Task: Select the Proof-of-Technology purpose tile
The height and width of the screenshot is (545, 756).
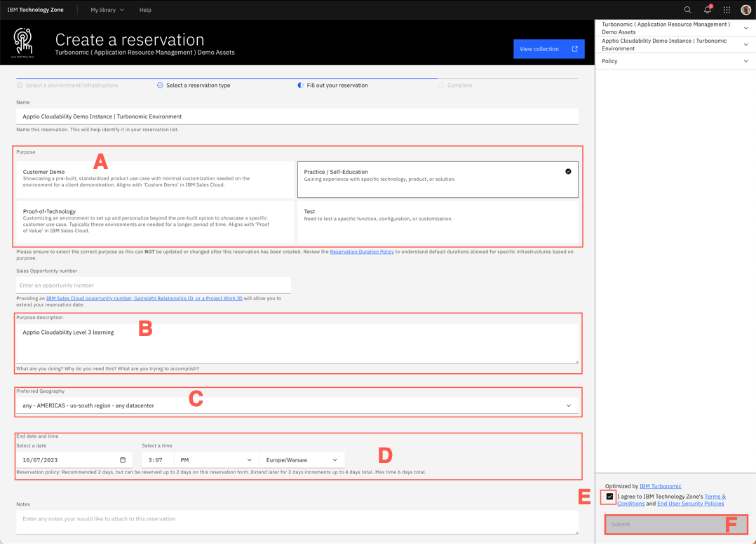Action: click(155, 222)
